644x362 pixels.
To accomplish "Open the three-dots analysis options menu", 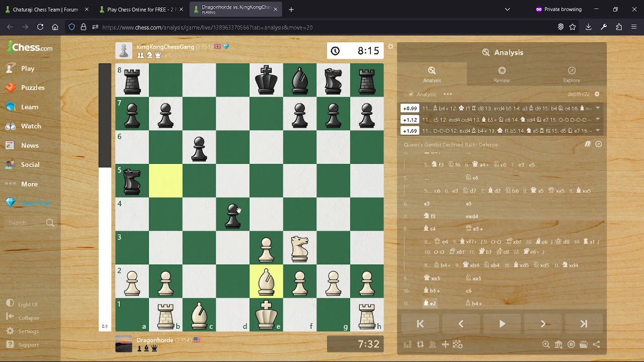I will tap(448, 94).
